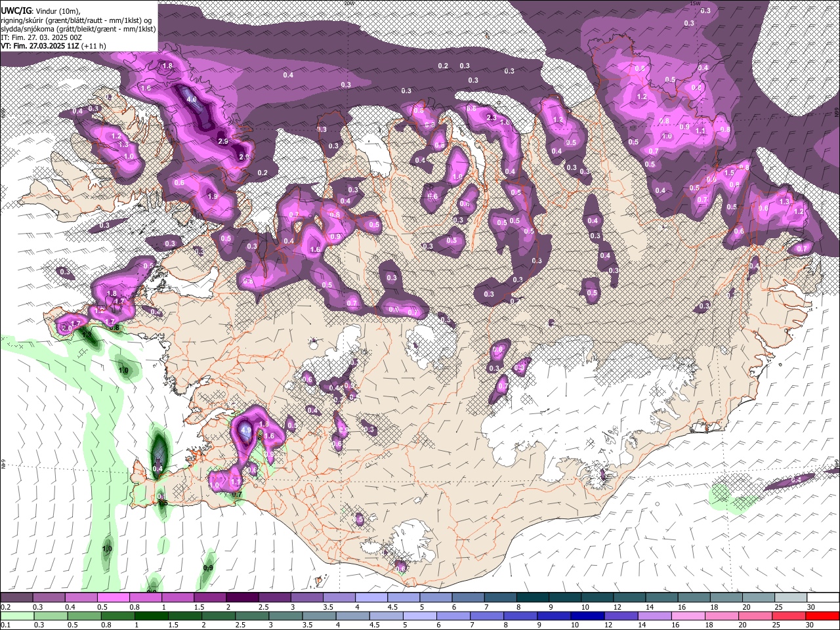The width and height of the screenshot is (840, 630).
Task: Pick upper scale swatch between 2.5 and 3
Action: (x=274, y=597)
